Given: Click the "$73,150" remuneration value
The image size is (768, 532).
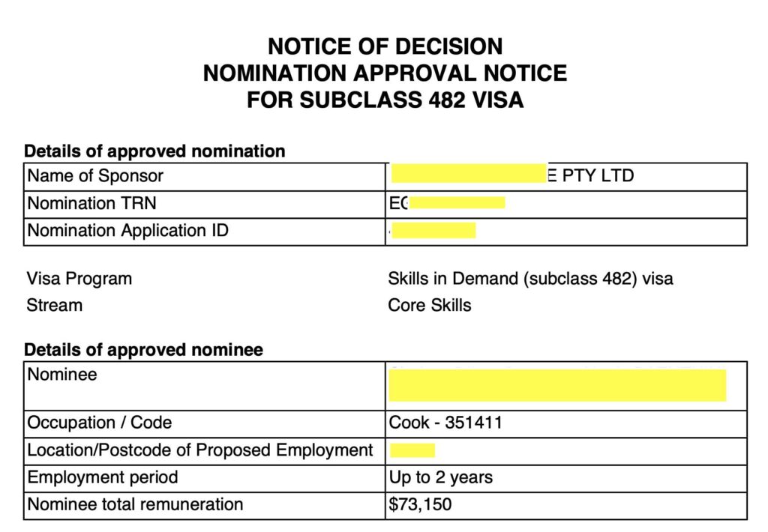Looking at the screenshot, I should pyautogui.click(x=420, y=504).
